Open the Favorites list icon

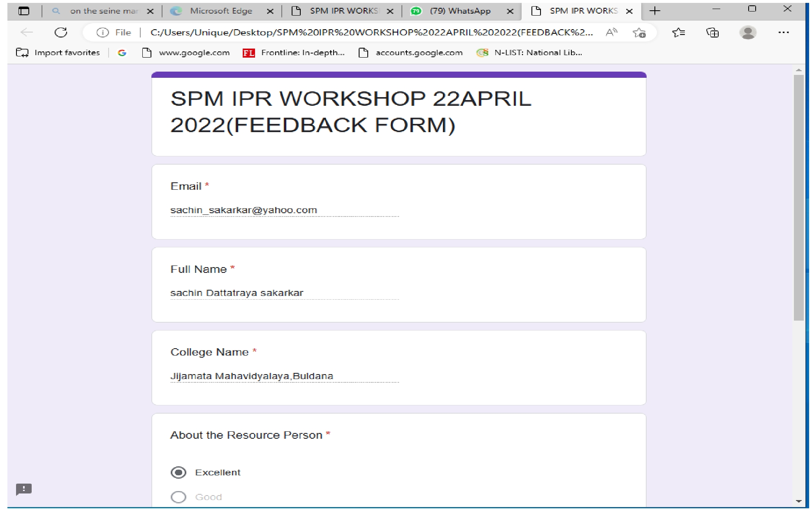[x=678, y=33]
